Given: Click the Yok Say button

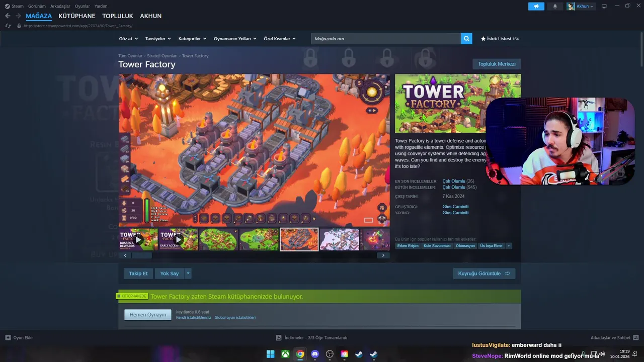Looking at the screenshot, I should coord(170,274).
